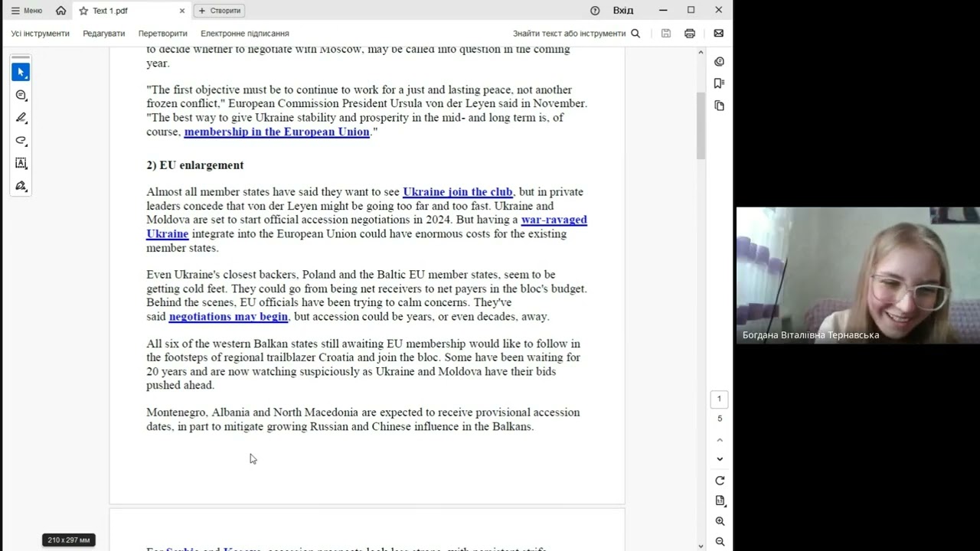The height and width of the screenshot is (551, 980).
Task: Select the highlighter pen tool
Action: [21, 118]
